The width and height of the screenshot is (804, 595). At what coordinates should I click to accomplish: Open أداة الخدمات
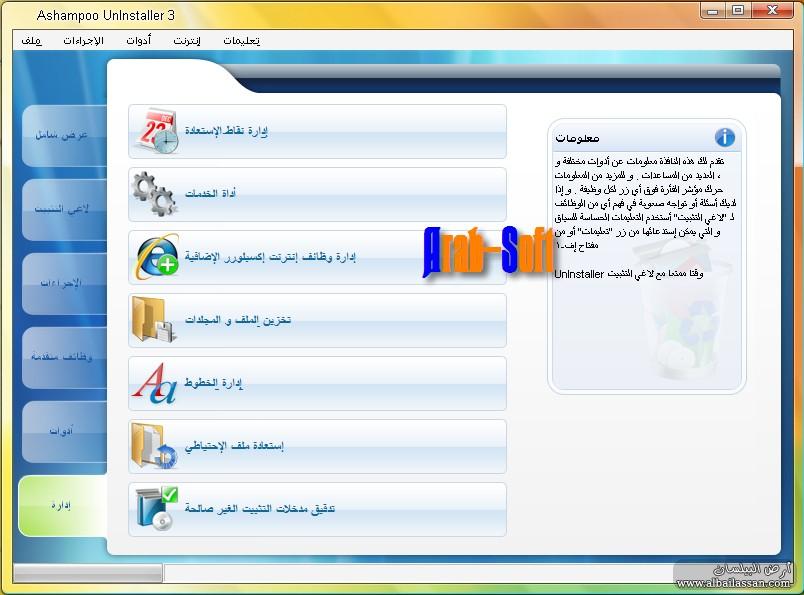(x=317, y=194)
